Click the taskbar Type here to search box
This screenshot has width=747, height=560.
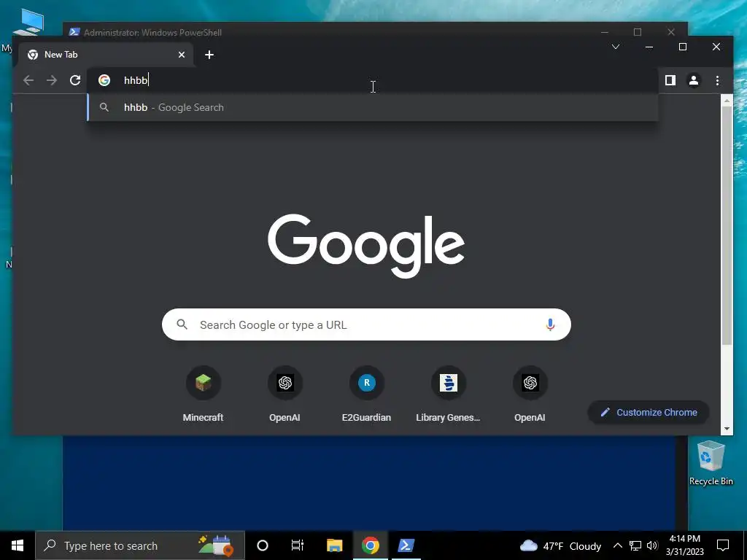click(x=140, y=545)
